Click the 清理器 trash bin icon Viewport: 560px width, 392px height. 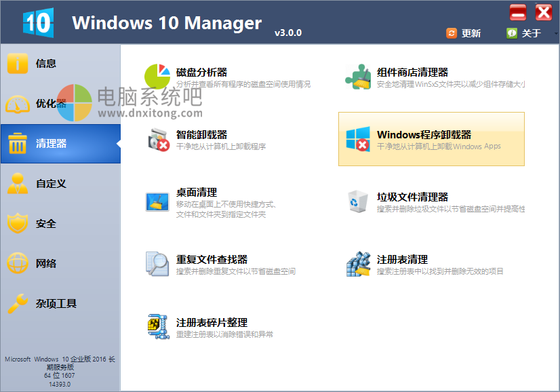[17, 143]
